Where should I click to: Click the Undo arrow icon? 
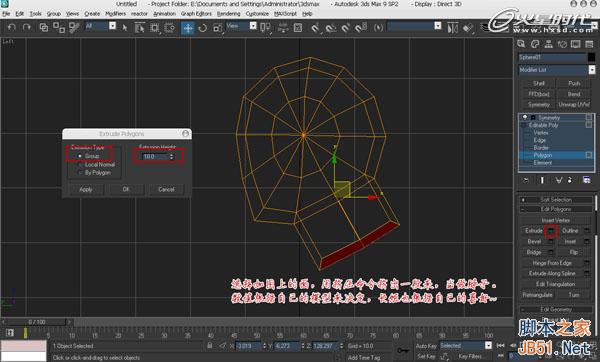coord(12,28)
